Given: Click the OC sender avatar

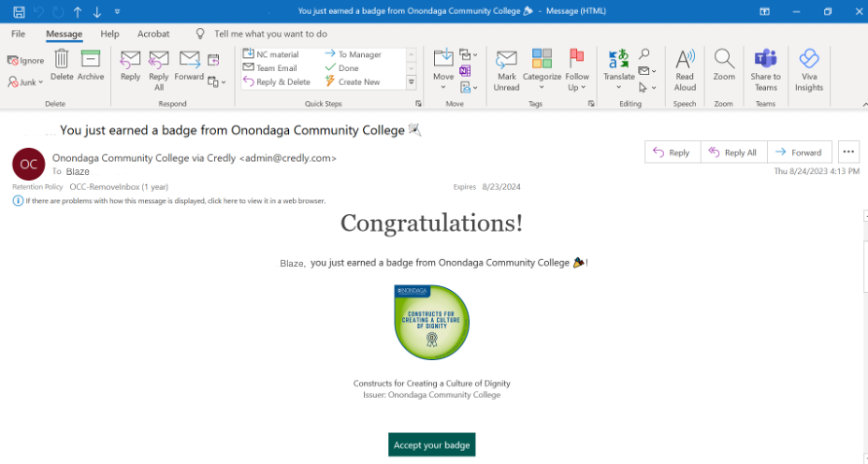Looking at the screenshot, I should pos(29,164).
